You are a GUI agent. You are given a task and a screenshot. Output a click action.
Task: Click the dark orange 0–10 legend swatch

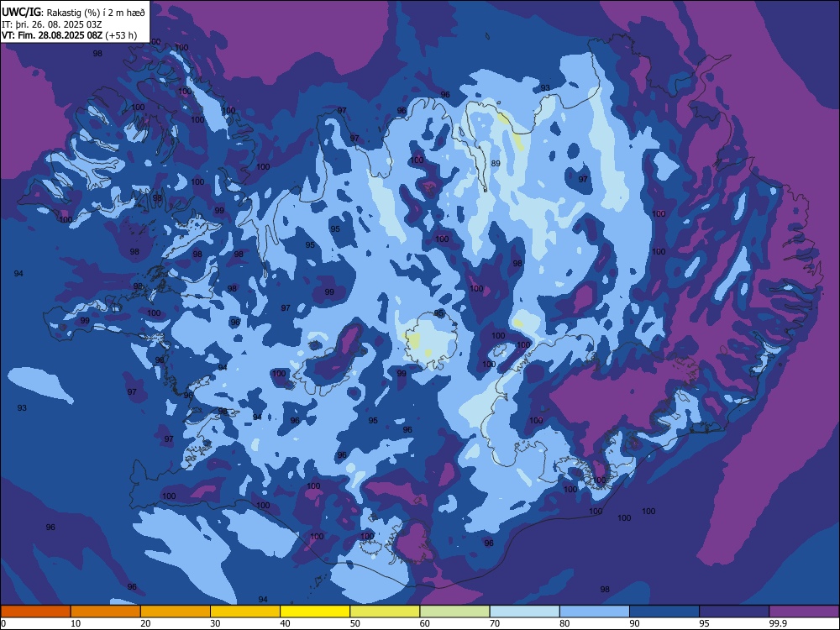(35, 612)
